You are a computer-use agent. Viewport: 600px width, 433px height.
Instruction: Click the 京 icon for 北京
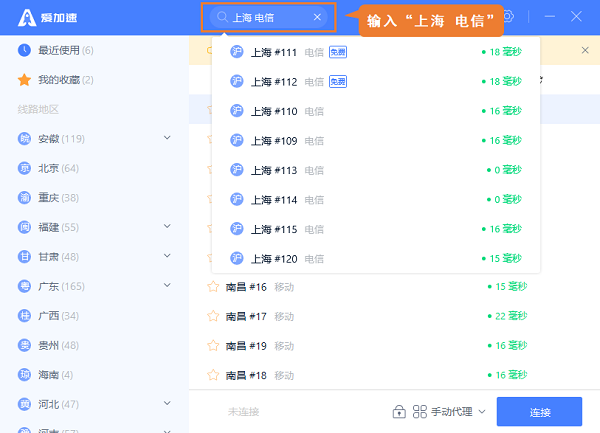click(x=24, y=168)
